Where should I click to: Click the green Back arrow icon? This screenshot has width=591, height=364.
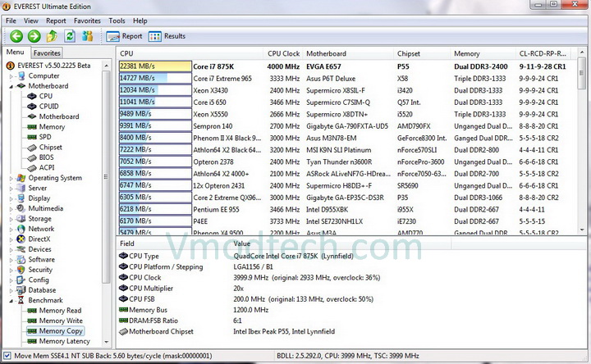(x=16, y=36)
